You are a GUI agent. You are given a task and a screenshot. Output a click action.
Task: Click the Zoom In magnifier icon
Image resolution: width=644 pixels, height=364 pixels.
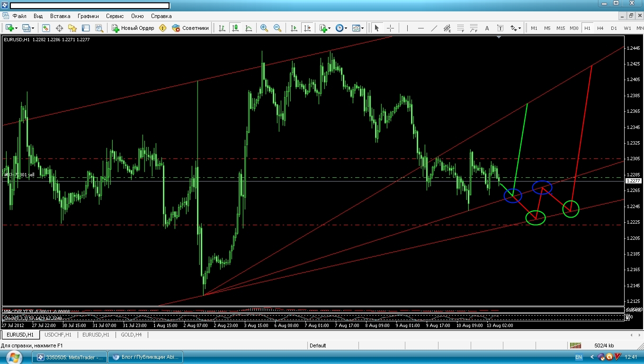click(x=264, y=28)
